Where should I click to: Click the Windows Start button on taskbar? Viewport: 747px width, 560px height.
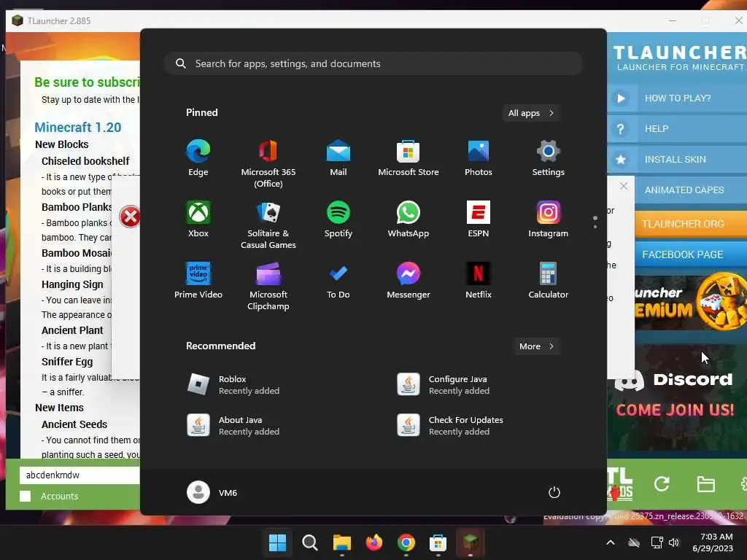point(277,542)
